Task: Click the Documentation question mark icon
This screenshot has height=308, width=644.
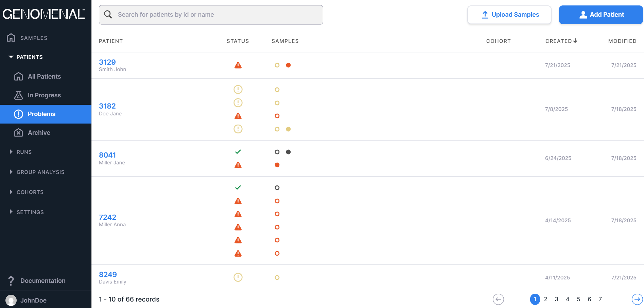Action: pos(11,281)
